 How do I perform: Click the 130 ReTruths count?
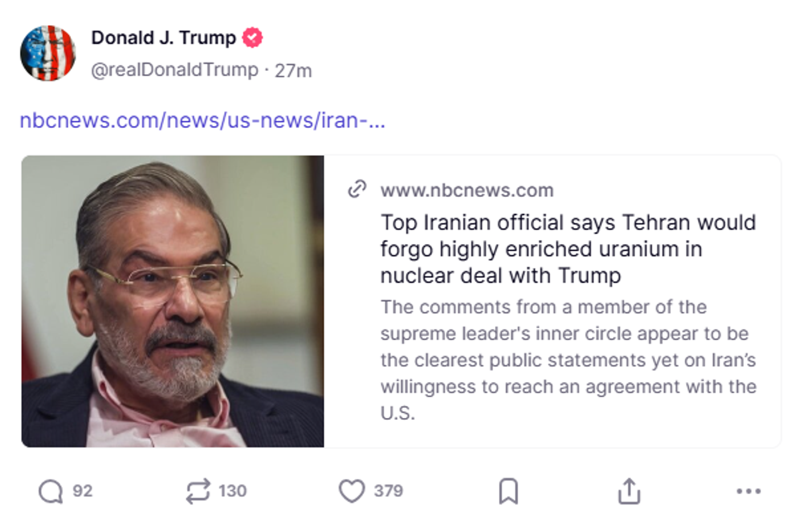point(233,491)
